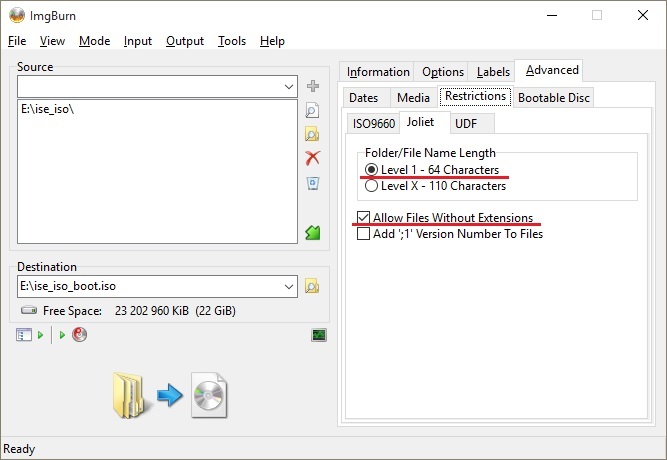Uncheck Allow Files Without Extensions
Image resolution: width=667 pixels, height=460 pixels.
click(445, 218)
